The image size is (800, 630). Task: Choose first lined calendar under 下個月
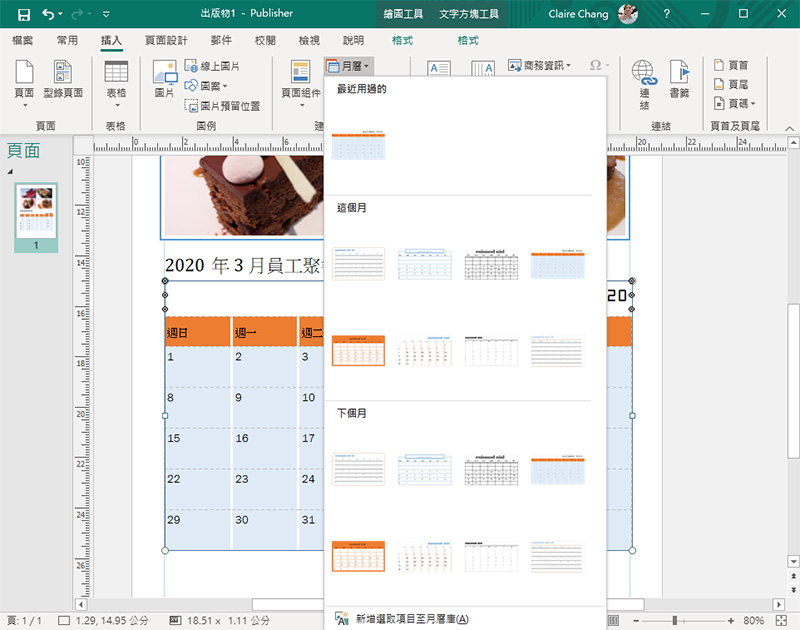tap(358, 469)
